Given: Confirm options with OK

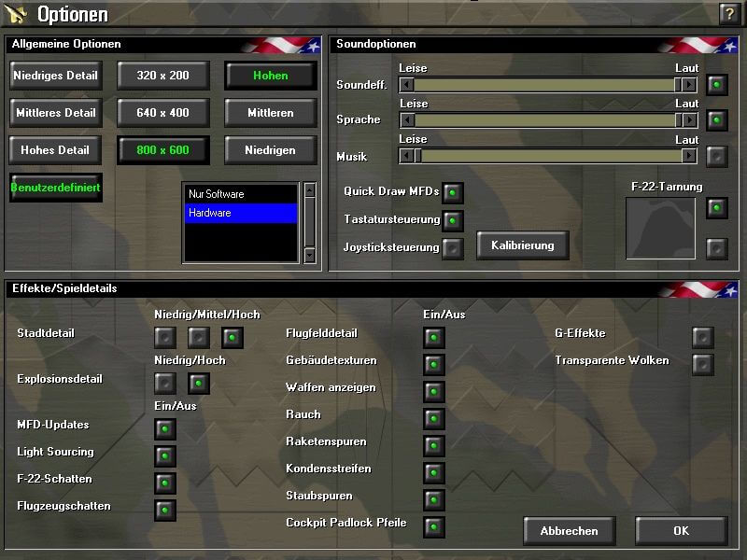Looking at the screenshot, I should (682, 531).
